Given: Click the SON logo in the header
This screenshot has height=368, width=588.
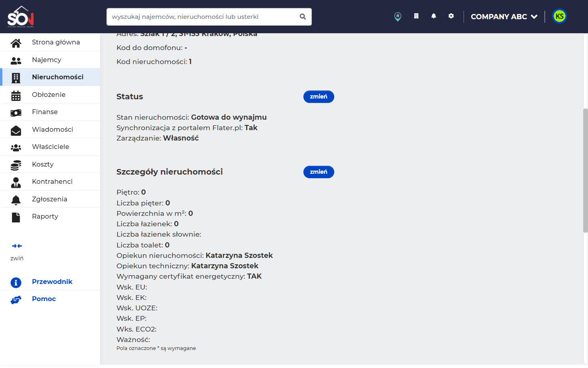Looking at the screenshot, I should 21,16.
